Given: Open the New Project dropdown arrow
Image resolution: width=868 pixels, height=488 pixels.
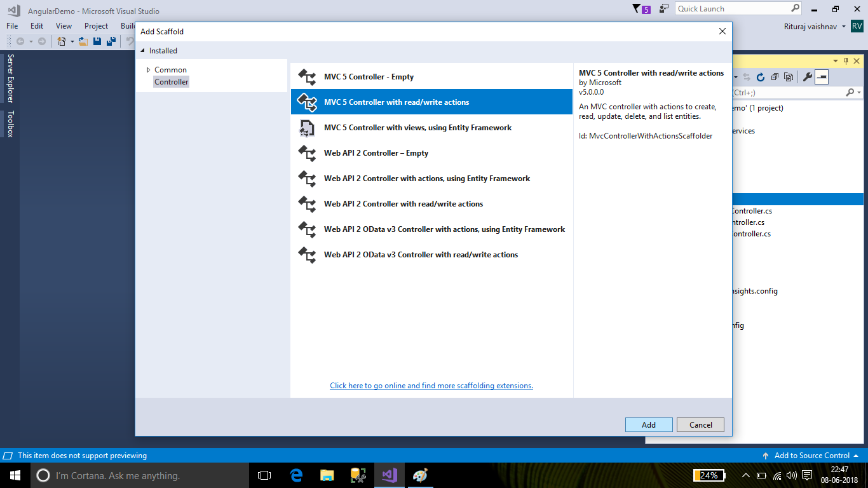Looking at the screenshot, I should (x=72, y=41).
